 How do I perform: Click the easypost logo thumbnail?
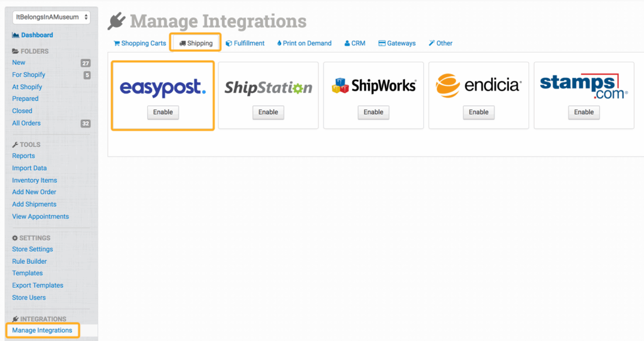pos(163,87)
